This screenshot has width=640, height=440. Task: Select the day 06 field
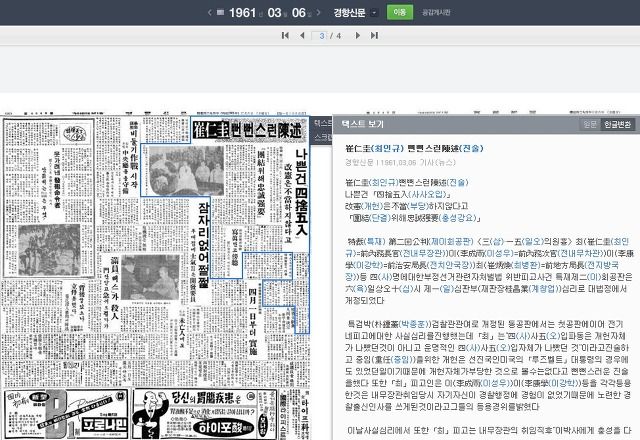point(299,13)
